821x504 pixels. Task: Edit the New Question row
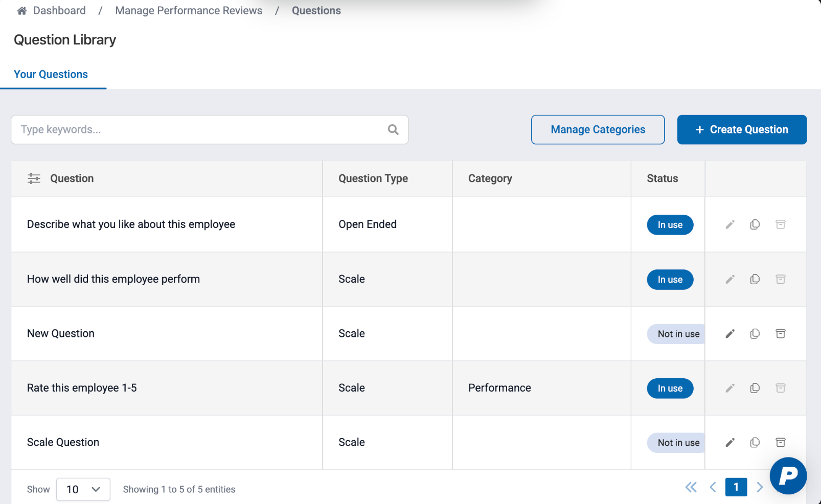(730, 334)
